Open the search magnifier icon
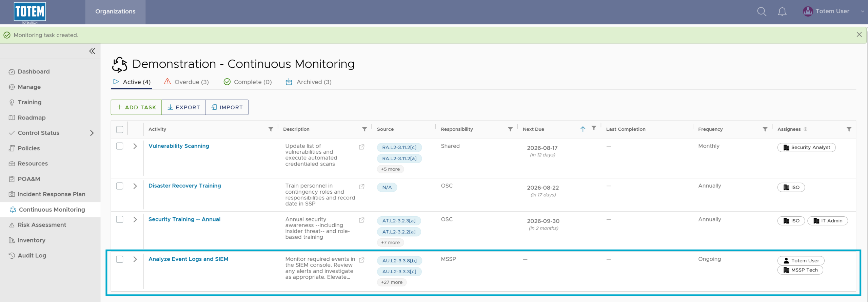The height and width of the screenshot is (302, 868). (762, 12)
